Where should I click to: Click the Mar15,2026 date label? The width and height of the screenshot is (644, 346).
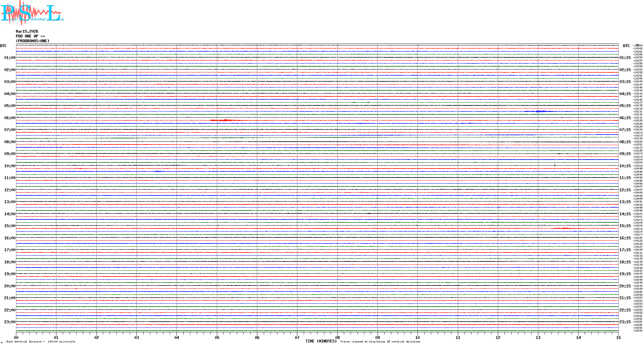point(27,31)
